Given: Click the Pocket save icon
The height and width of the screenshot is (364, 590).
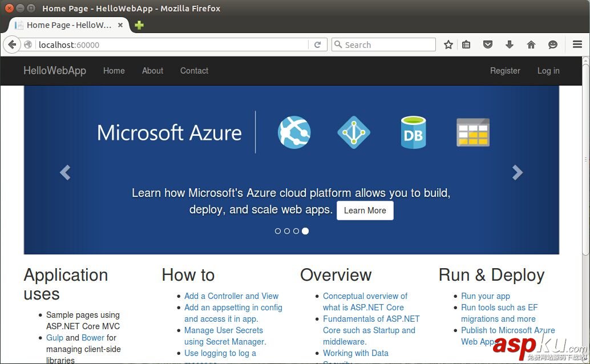Looking at the screenshot, I should 488,45.
